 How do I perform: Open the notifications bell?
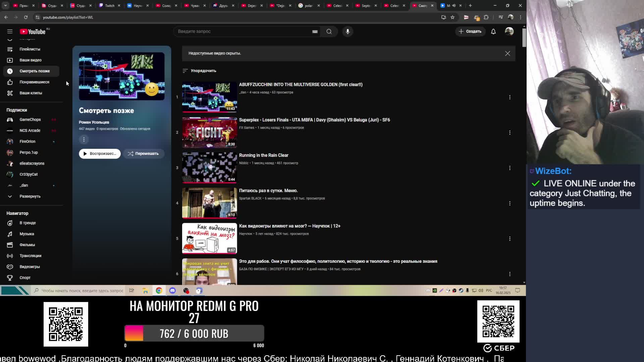click(x=493, y=32)
